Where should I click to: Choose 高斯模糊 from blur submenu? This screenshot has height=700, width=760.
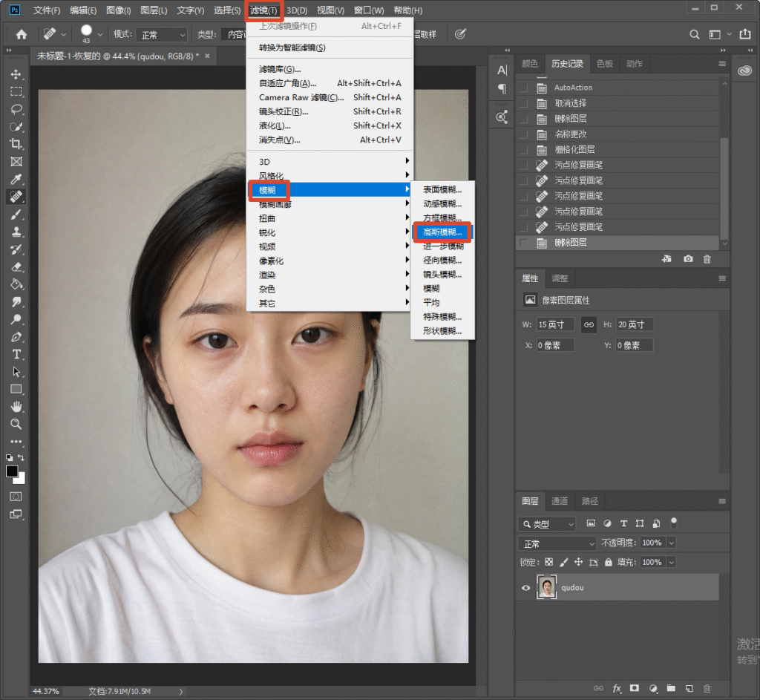pyautogui.click(x=442, y=232)
